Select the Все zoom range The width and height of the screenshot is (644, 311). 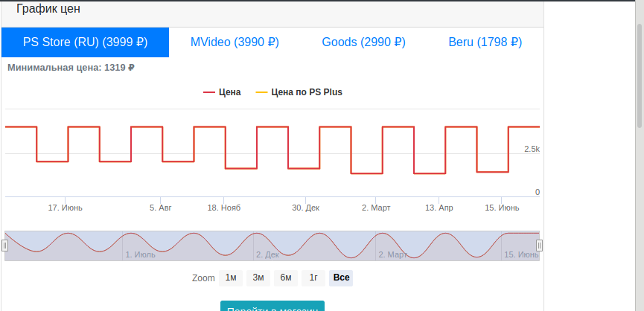[341, 278]
